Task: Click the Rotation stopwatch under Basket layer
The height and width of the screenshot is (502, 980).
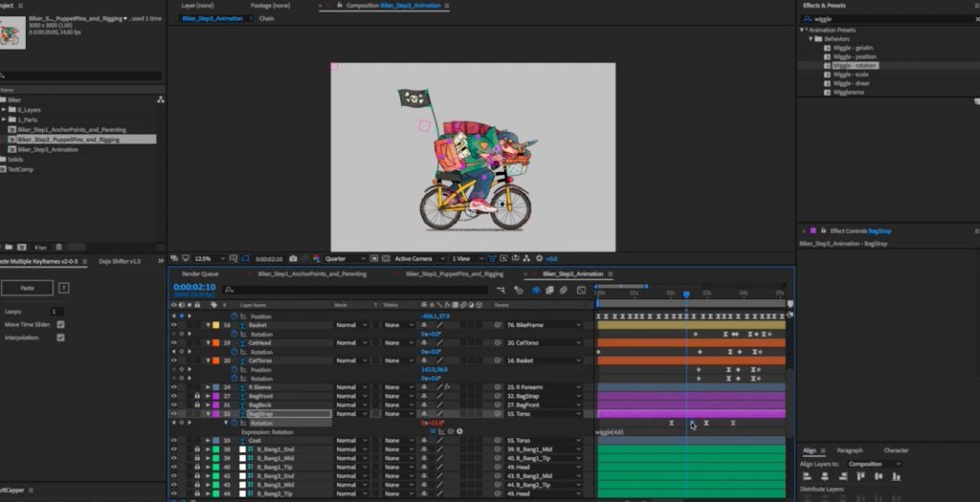Action: (234, 334)
